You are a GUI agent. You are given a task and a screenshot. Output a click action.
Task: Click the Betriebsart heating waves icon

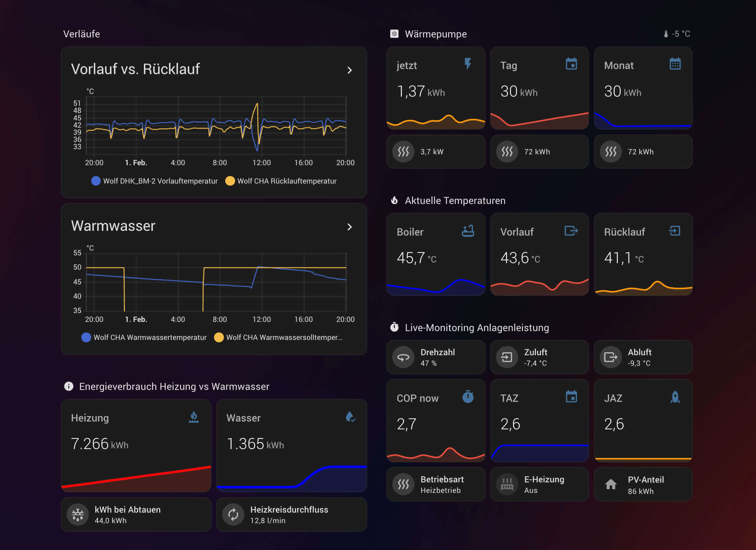(x=403, y=484)
